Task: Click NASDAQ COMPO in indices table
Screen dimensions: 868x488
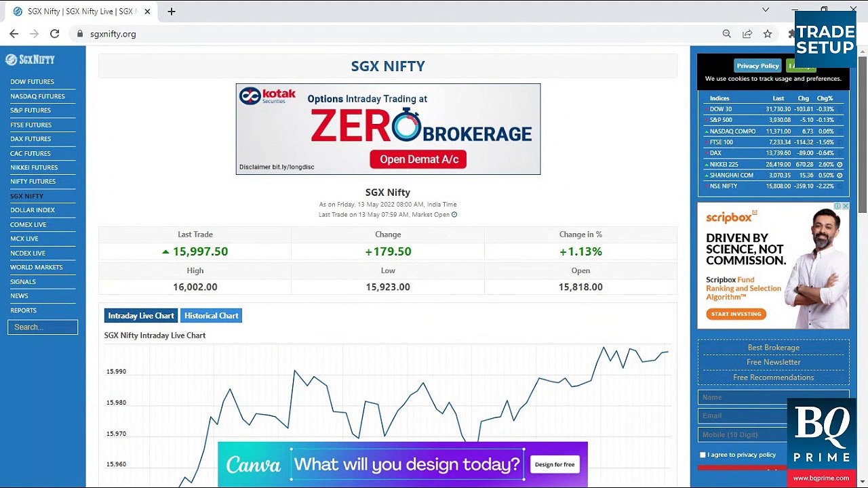Action: (x=732, y=131)
